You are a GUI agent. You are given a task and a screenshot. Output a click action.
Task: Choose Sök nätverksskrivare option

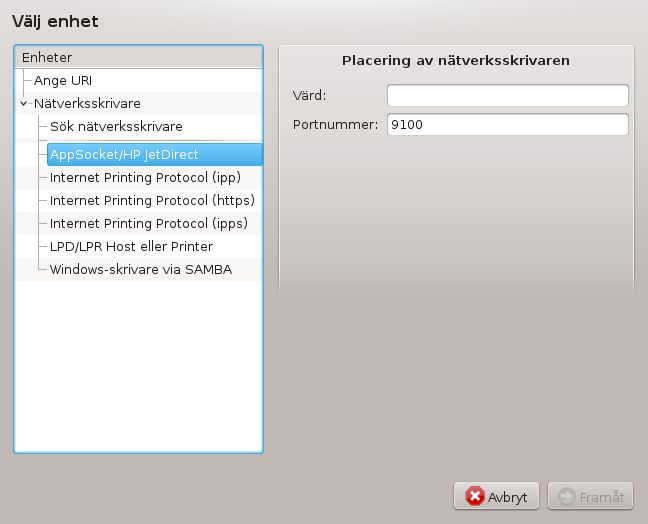pyautogui.click(x=116, y=126)
